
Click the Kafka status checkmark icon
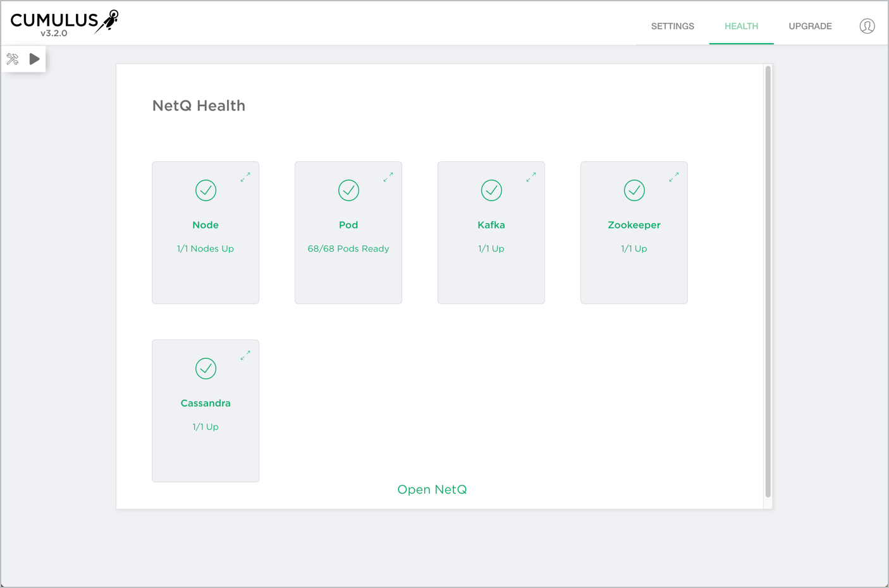point(491,190)
